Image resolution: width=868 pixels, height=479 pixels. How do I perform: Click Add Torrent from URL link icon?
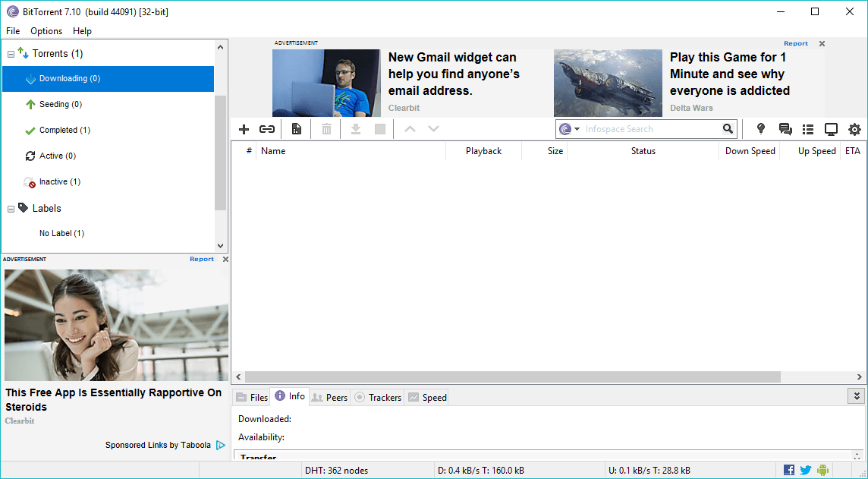point(267,130)
